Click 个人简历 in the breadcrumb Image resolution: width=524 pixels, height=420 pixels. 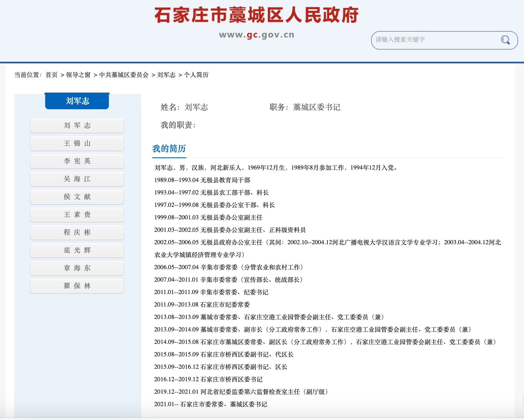coord(196,75)
